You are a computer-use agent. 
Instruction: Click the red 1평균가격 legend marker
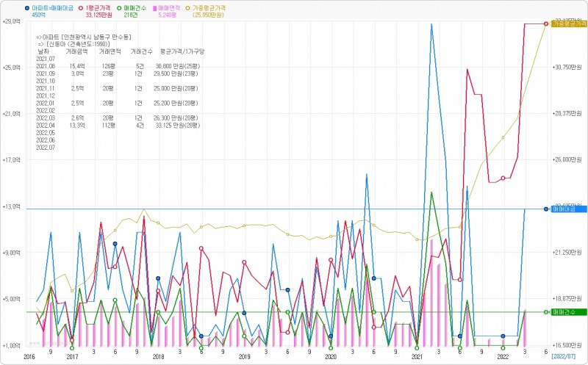(x=81, y=7)
